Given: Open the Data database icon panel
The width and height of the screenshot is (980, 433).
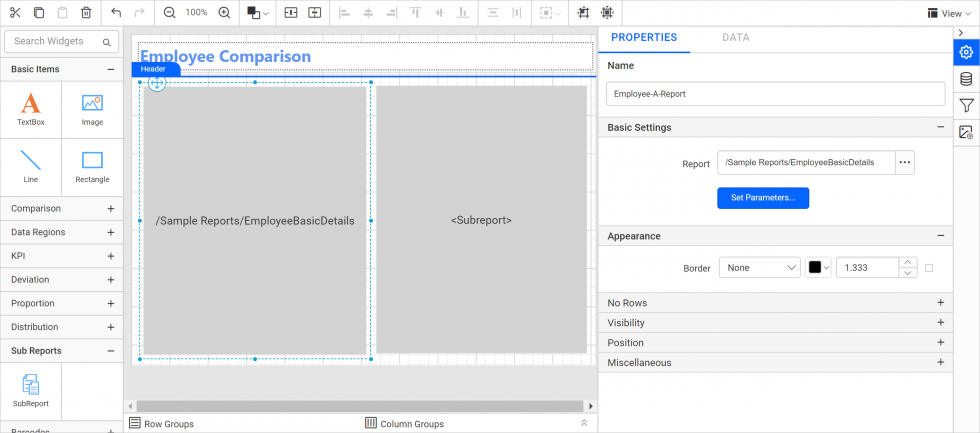Looking at the screenshot, I should point(966,79).
